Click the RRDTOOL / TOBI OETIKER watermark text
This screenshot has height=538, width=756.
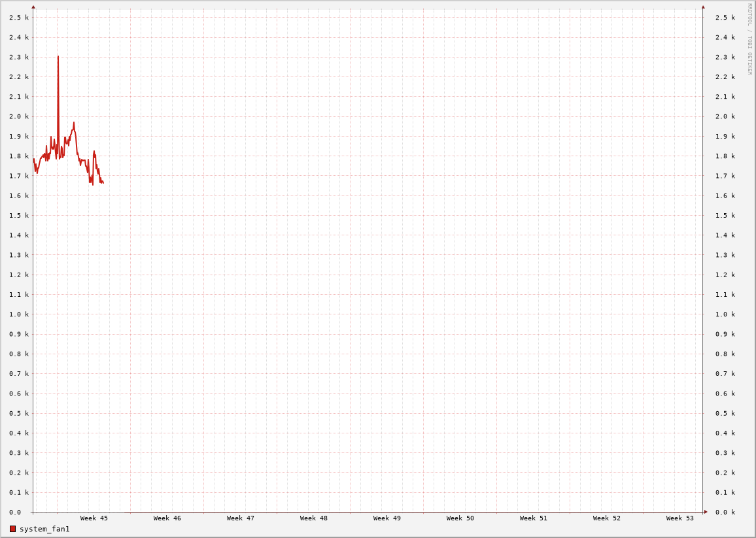tap(750, 39)
